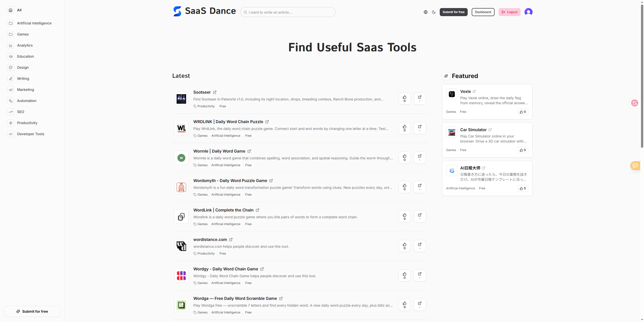This screenshot has height=322, width=644.
Task: Upvote the featured Car Simulator card
Action: (x=523, y=150)
